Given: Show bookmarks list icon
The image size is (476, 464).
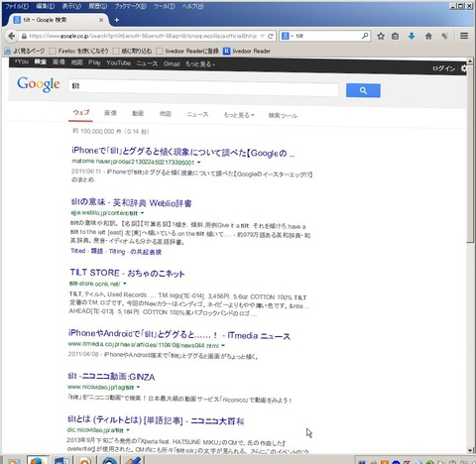Looking at the screenshot, I should (x=395, y=36).
